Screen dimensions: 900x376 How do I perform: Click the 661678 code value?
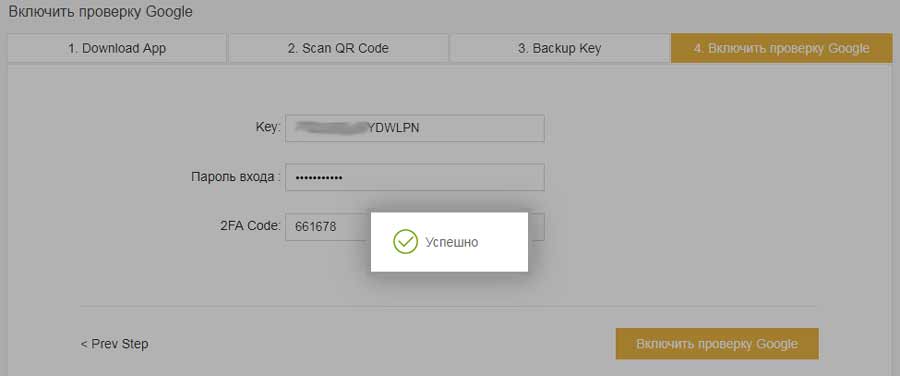pos(315,227)
